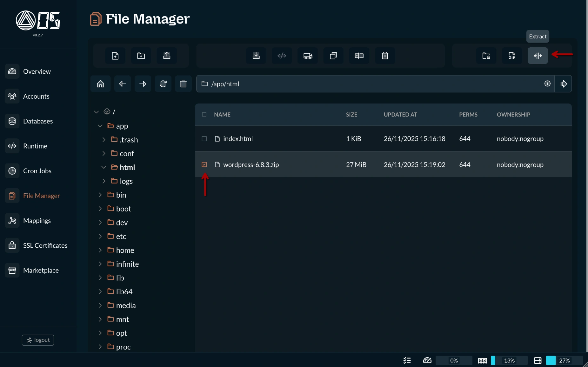Click the Extract archive toolbar icon
588x367 pixels.
(x=538, y=56)
